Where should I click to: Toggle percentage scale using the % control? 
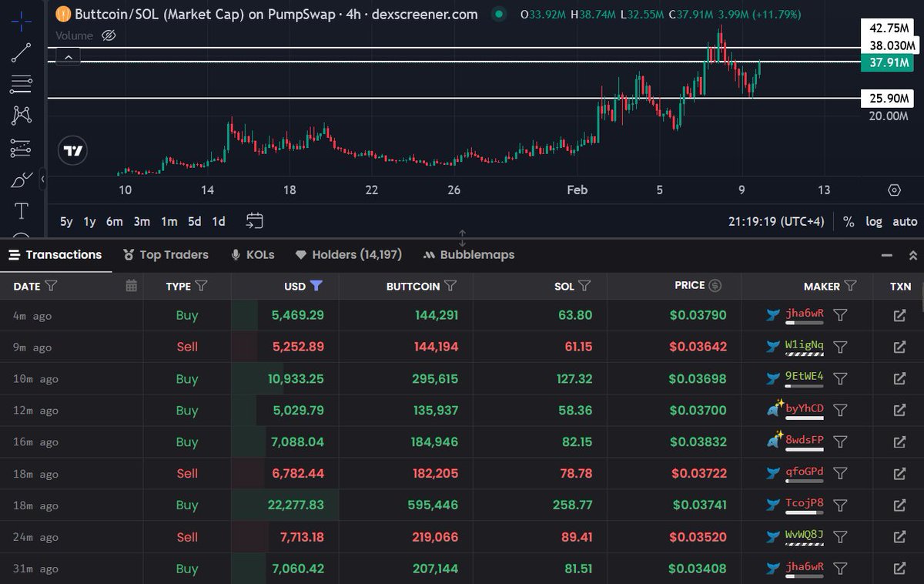point(849,221)
